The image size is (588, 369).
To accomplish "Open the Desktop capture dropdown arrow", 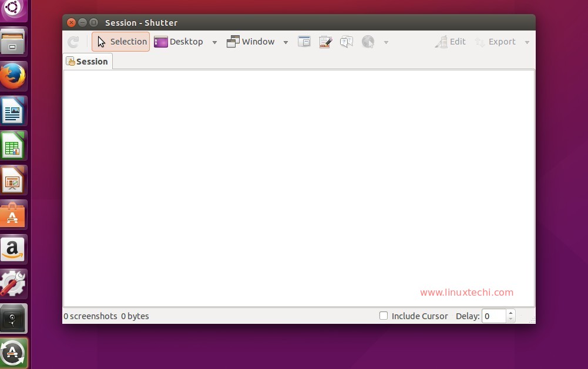I will 214,42.
